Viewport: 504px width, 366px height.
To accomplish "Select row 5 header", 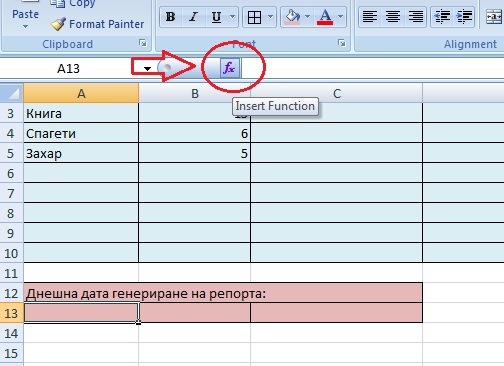I will [11, 153].
